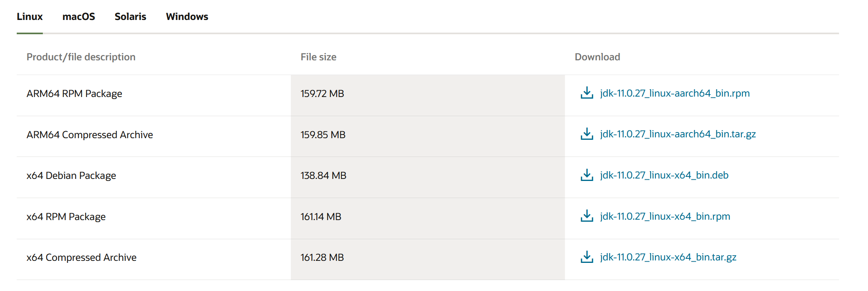Screen dimensions: 868x291
Task: Switch to the Solaris tab
Action: click(130, 17)
